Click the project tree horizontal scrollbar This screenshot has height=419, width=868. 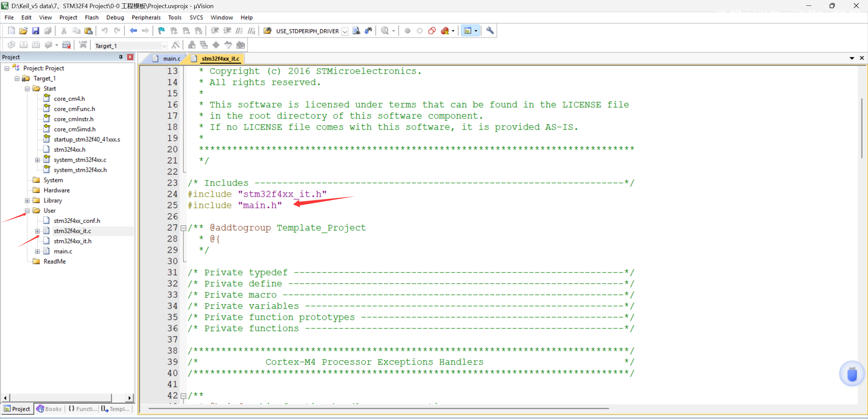click(x=61, y=397)
